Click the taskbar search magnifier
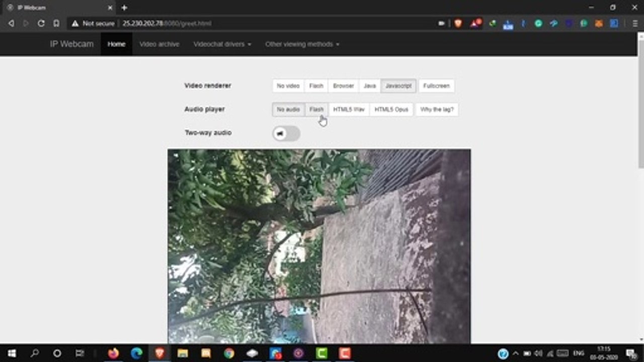 (x=34, y=353)
